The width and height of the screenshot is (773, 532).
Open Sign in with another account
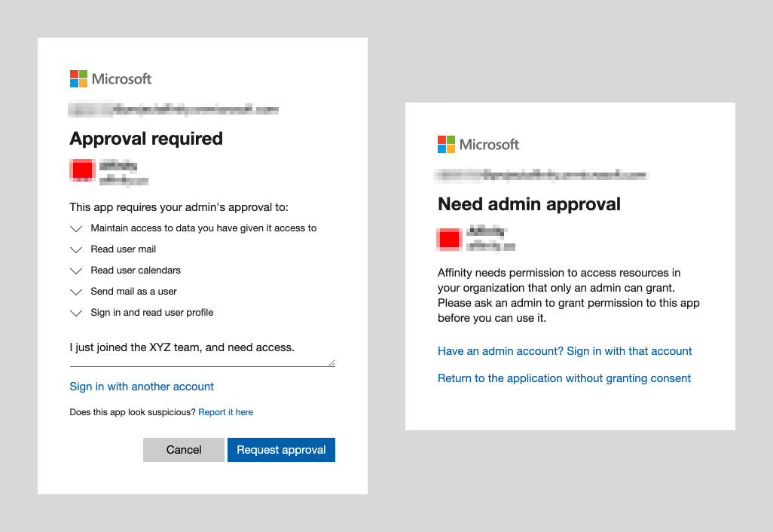(x=141, y=386)
